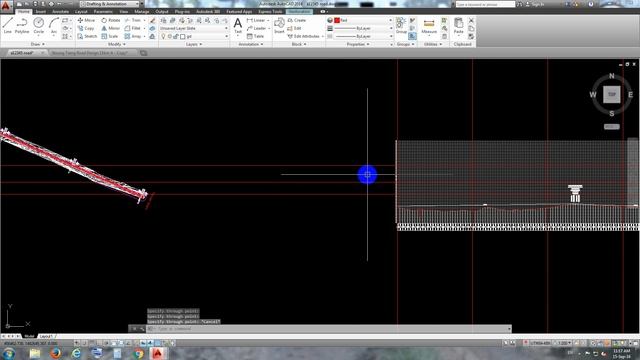Screen dimensions: 640x360
Task: Click the red color swatch in Properties
Action: tap(337, 20)
